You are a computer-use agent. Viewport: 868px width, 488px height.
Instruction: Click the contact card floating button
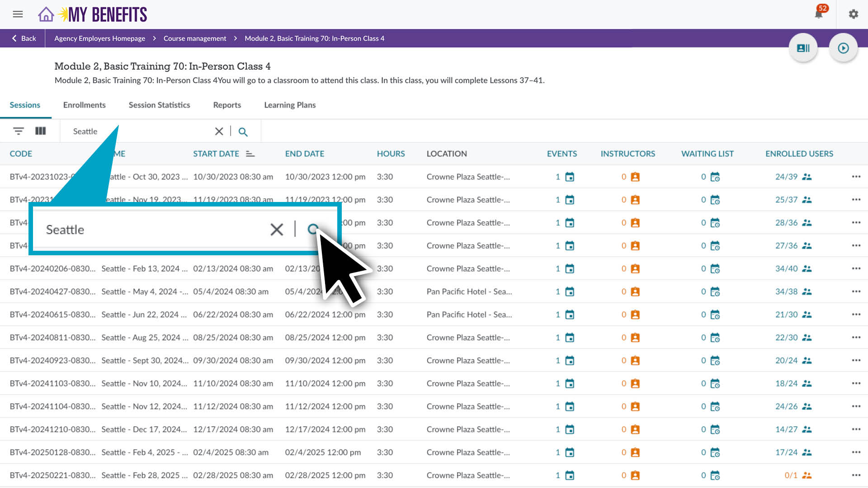pos(803,48)
